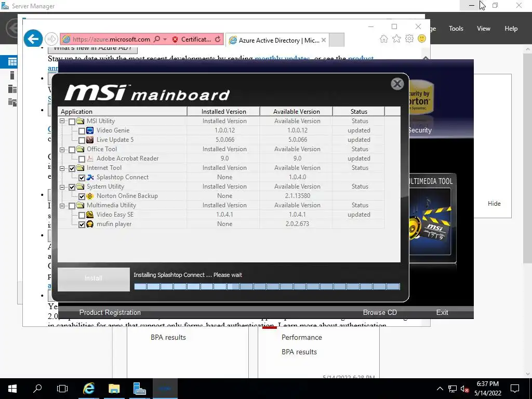Open All Servers sidebar icon
This screenshot has height=399, width=532.
click(x=12, y=89)
